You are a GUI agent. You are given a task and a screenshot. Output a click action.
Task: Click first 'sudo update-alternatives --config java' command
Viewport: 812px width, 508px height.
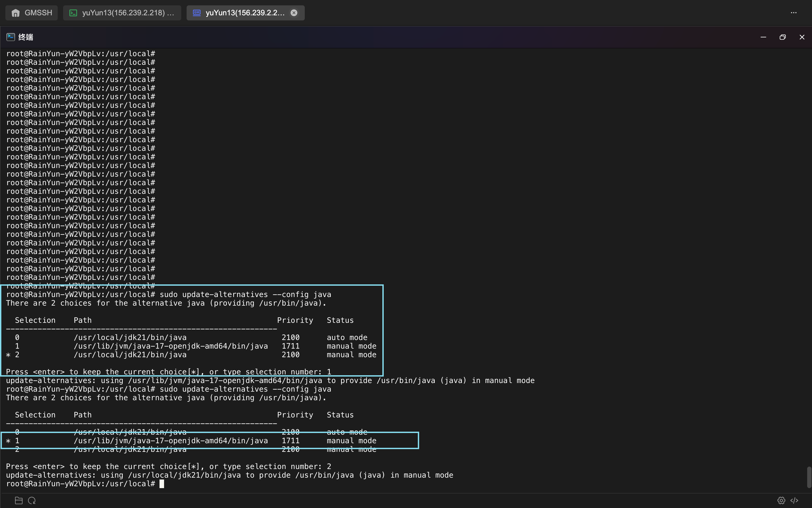click(x=245, y=295)
